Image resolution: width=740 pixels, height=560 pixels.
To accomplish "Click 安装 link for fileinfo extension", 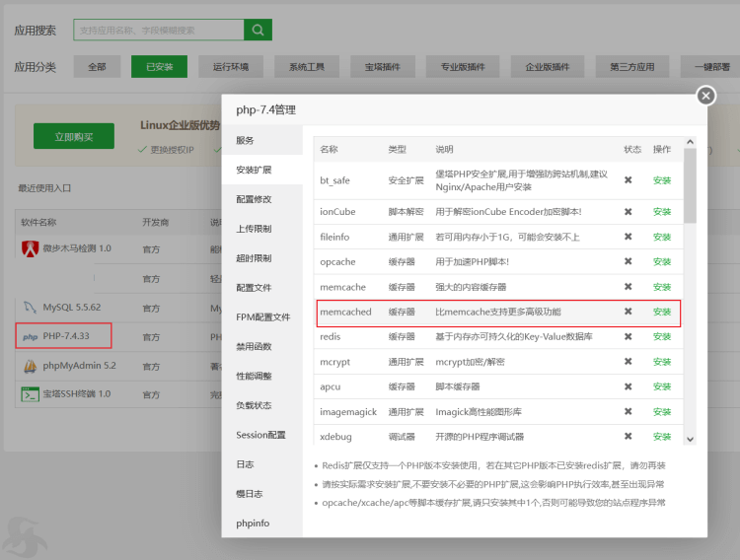I will click(x=662, y=237).
